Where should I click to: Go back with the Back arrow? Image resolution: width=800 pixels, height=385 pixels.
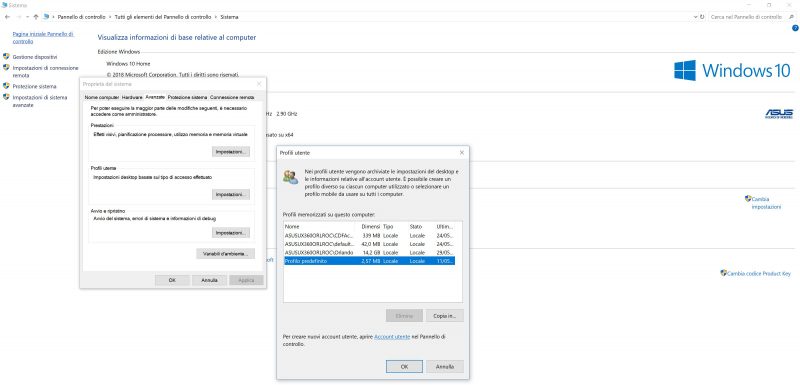[x=7, y=17]
